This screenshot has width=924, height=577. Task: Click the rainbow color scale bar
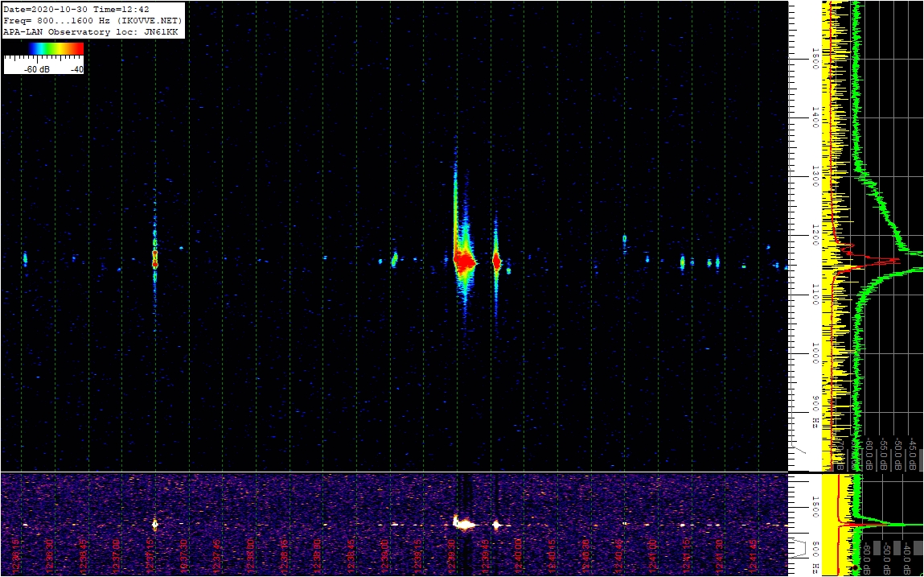56,48
